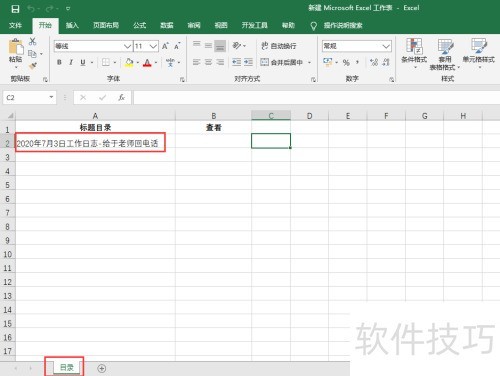Switch to the 开发工具 tab
Screen dimensions: 500x376
click(254, 25)
